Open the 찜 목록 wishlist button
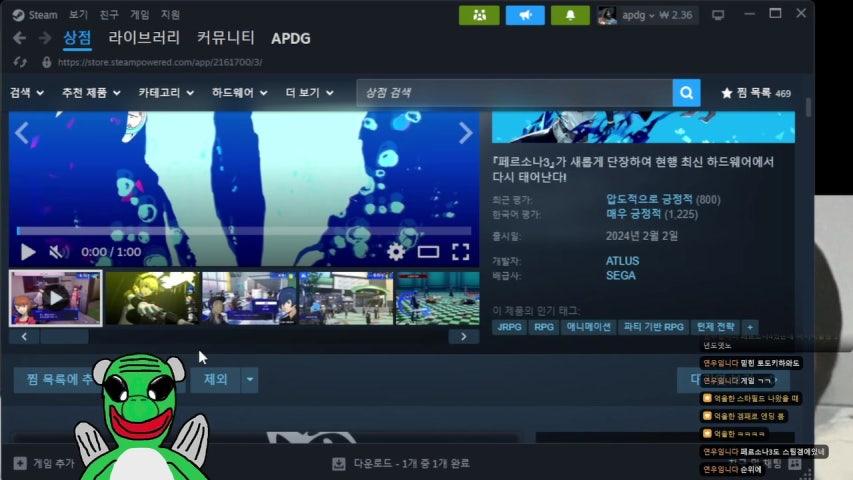 point(756,93)
